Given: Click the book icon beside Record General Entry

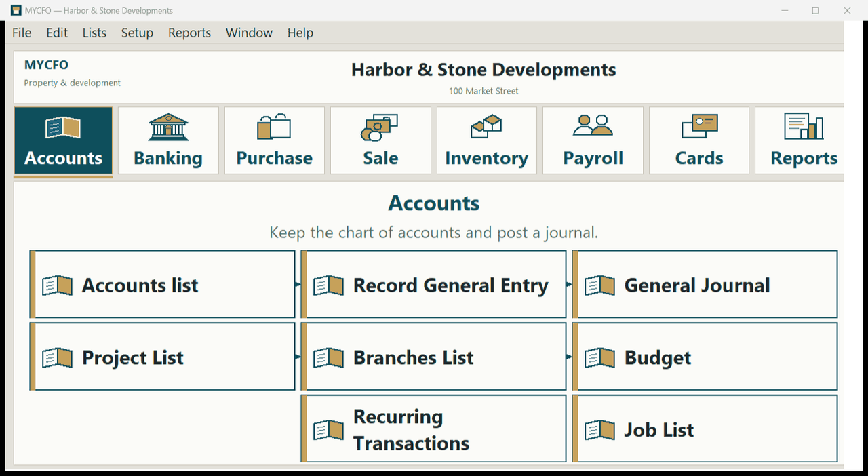Looking at the screenshot, I should coord(329,285).
